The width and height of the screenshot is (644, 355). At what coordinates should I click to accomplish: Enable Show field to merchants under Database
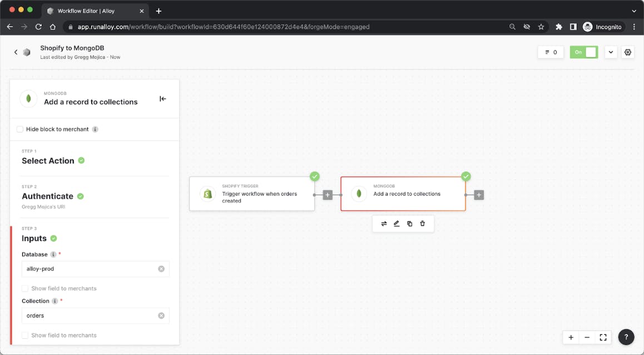(x=25, y=288)
